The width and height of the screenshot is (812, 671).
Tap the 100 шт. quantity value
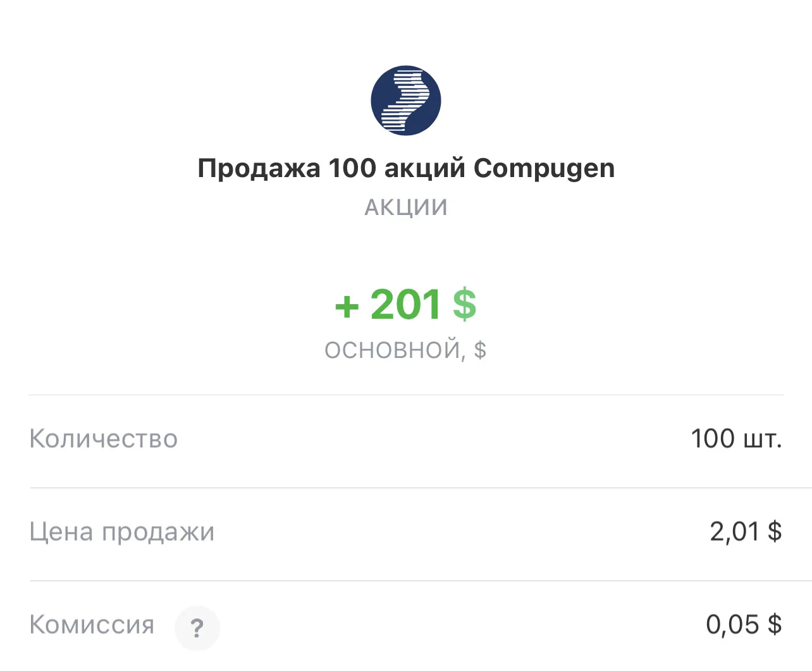(737, 438)
